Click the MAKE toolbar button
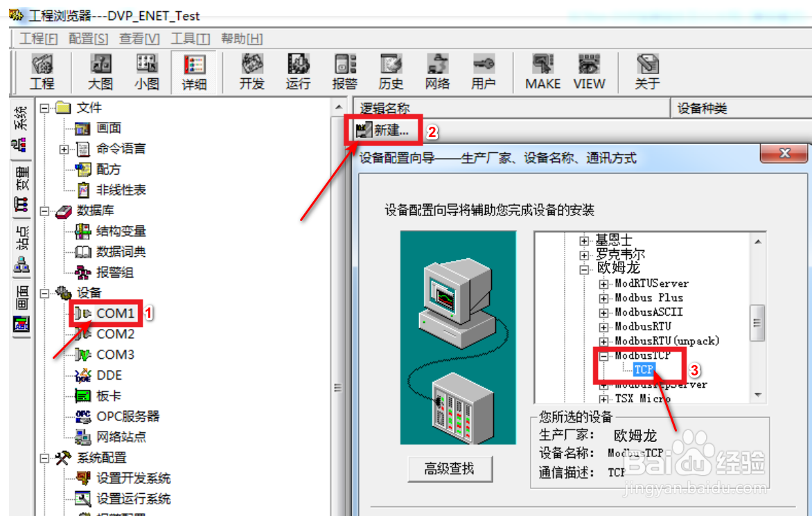This screenshot has width=812, height=516. click(x=542, y=72)
